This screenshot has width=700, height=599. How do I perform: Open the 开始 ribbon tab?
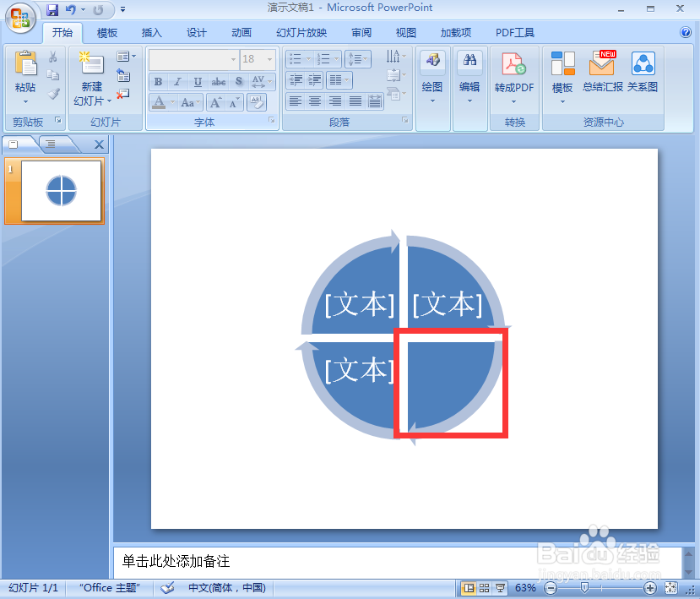62,33
